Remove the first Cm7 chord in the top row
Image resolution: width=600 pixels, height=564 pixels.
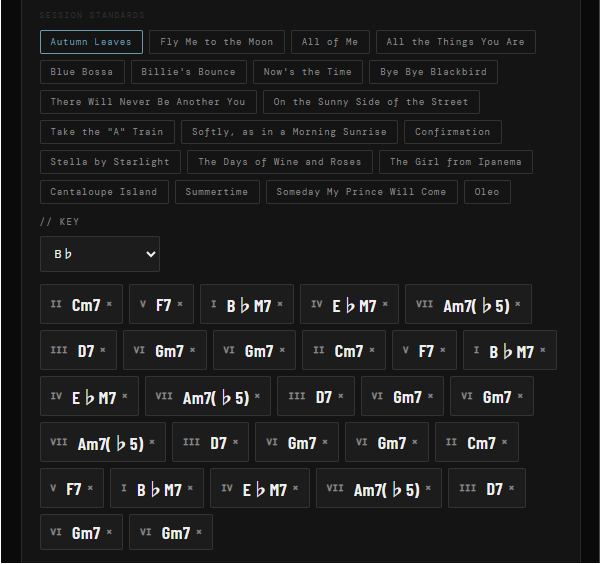click(x=109, y=305)
